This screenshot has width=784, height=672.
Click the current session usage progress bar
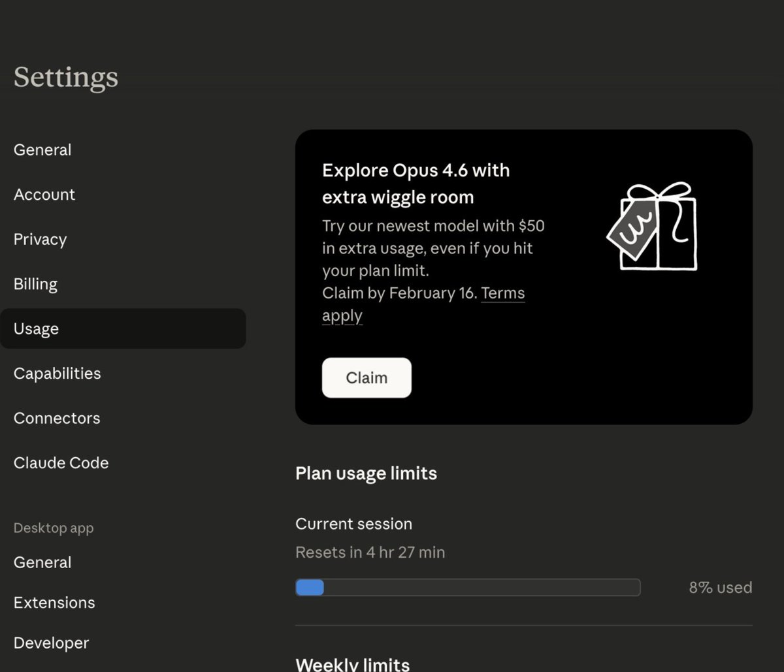point(468,587)
